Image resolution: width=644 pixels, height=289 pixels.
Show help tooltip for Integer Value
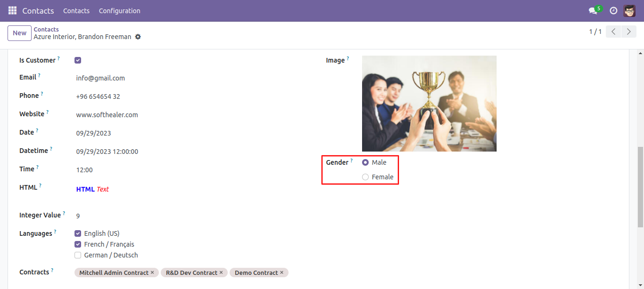coord(64,213)
